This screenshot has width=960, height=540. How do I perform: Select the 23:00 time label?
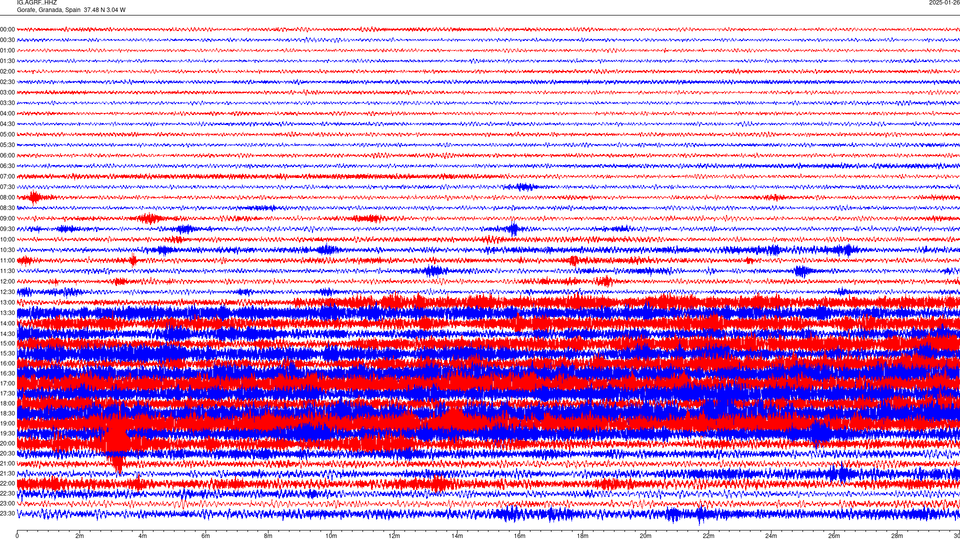click(7, 503)
